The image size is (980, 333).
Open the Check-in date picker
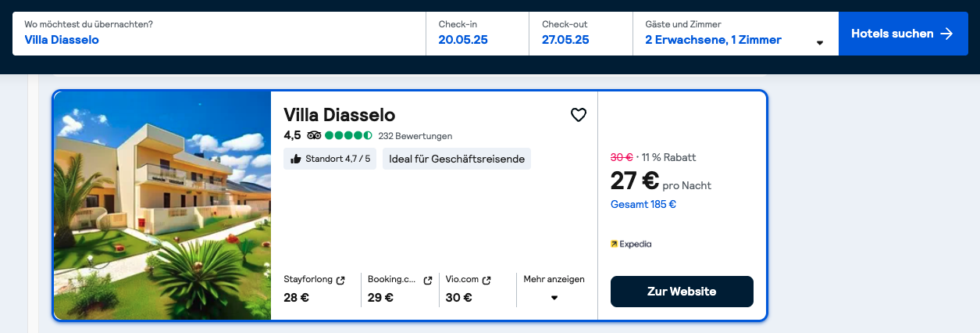pyautogui.click(x=477, y=34)
